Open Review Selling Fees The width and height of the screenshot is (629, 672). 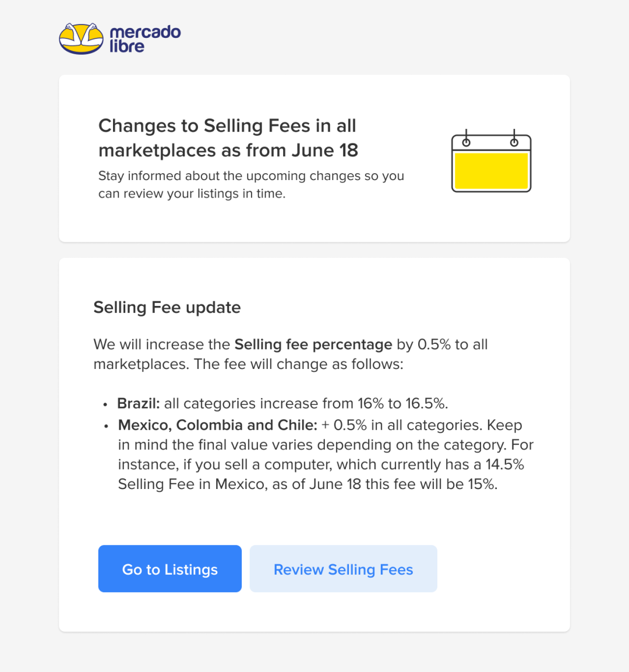pyautogui.click(x=343, y=569)
